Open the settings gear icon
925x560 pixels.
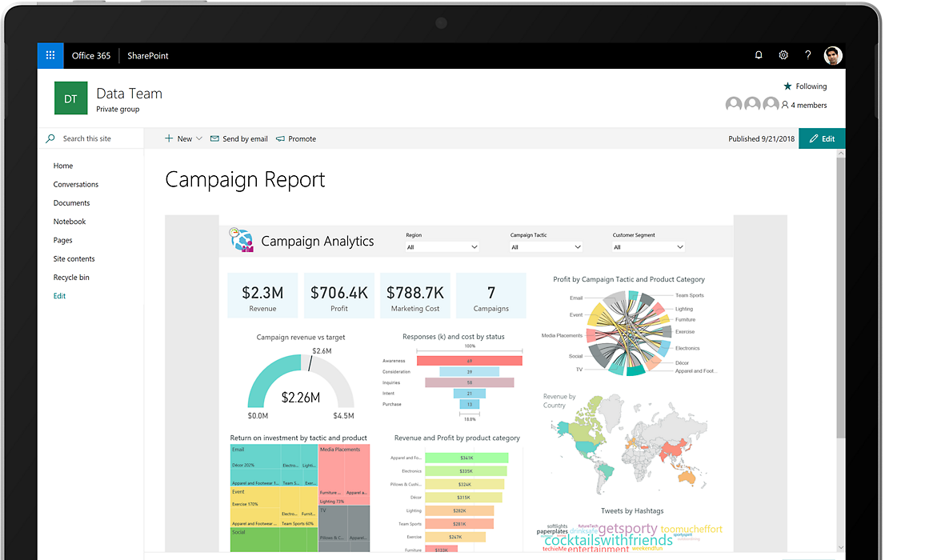783,55
